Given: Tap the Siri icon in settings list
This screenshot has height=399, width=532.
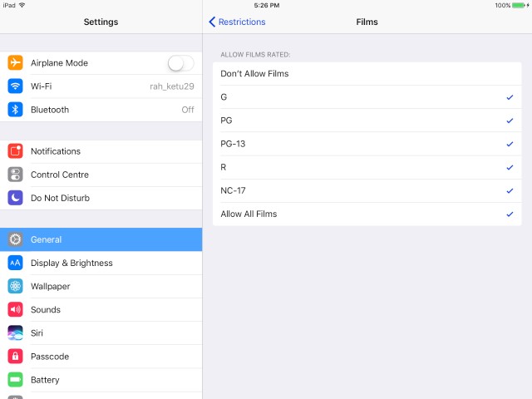Looking at the screenshot, I should [x=15, y=333].
